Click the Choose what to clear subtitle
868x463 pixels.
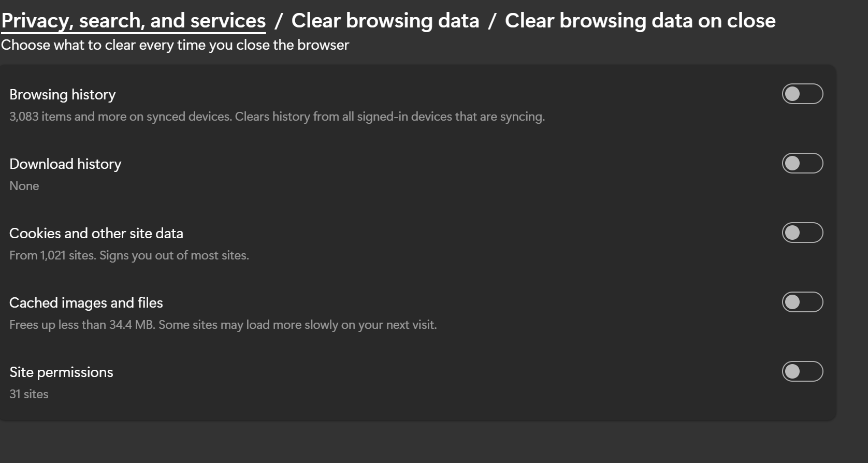coord(175,45)
